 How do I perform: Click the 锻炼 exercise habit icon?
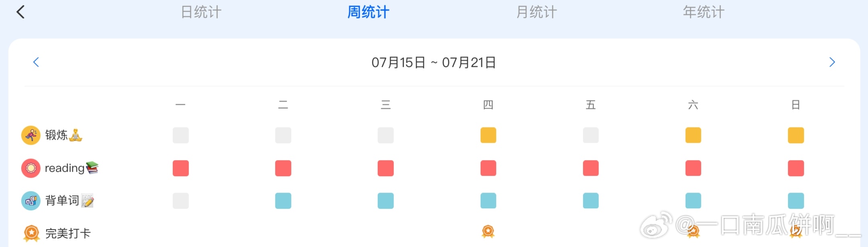(31, 135)
